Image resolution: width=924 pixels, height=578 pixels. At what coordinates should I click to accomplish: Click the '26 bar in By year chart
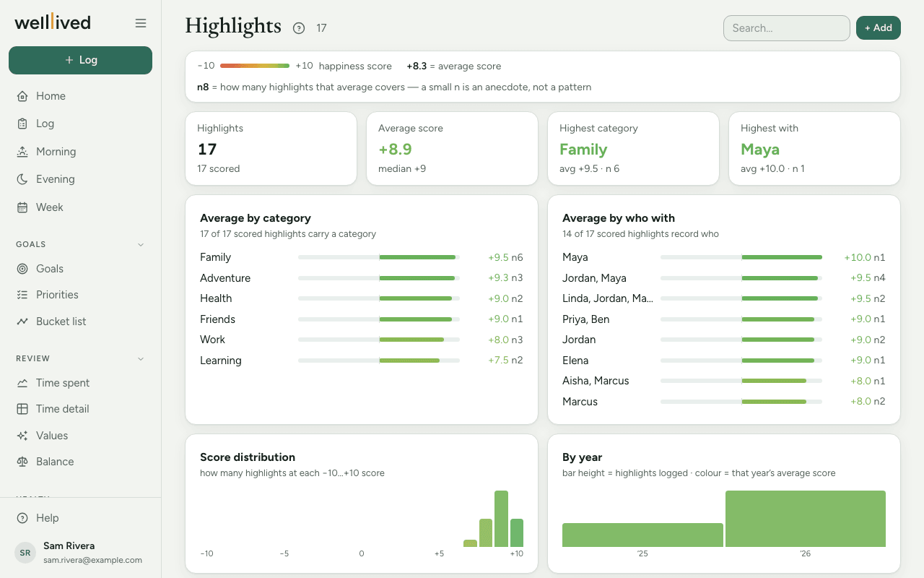coord(806,519)
